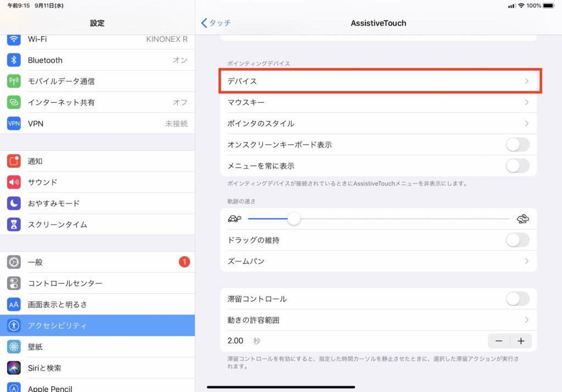Select コントロールセンター in sidebar
The height and width of the screenshot is (392, 562).
point(98,283)
